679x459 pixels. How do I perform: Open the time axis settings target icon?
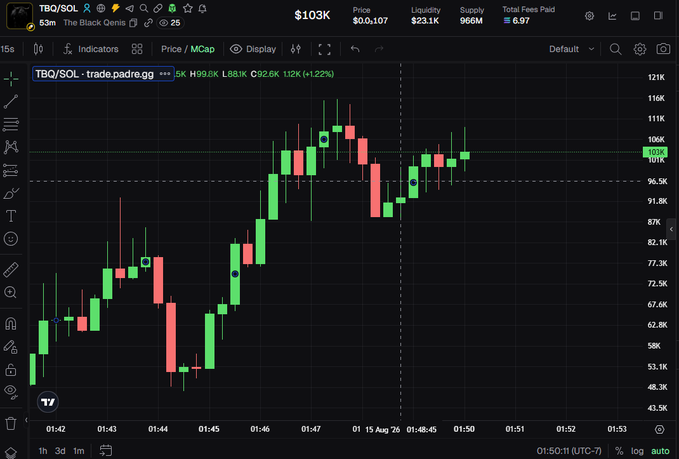659,429
